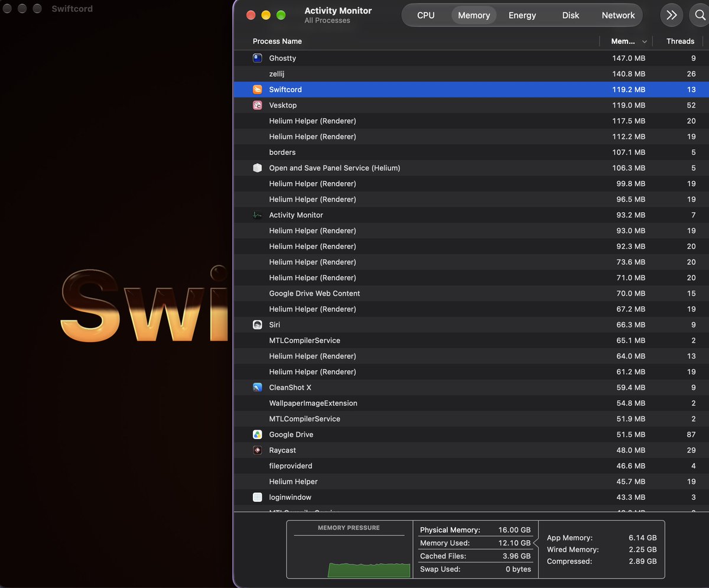Screen dimensions: 709x588
Task: Click the Google Drive thread count 87
Action: [x=691, y=434]
